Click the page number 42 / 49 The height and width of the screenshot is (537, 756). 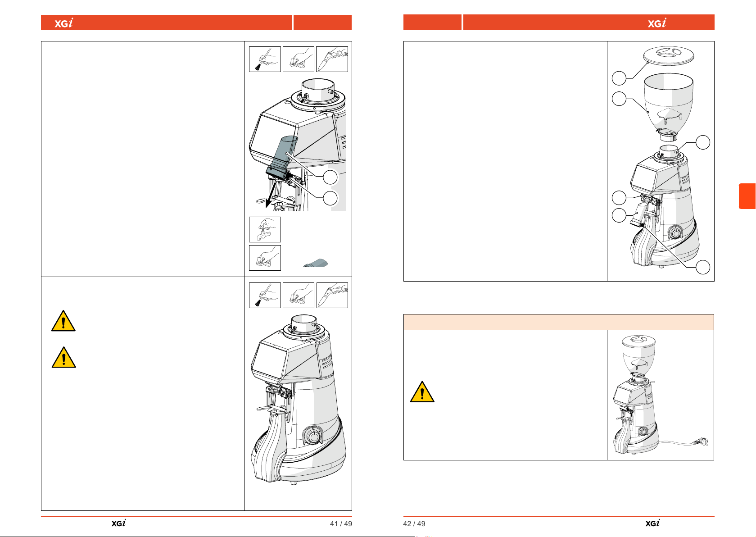414,523
